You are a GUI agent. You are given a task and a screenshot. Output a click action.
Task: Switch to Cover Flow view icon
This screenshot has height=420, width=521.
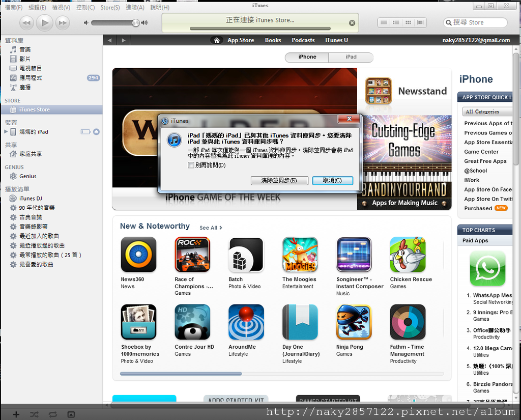[421, 22]
